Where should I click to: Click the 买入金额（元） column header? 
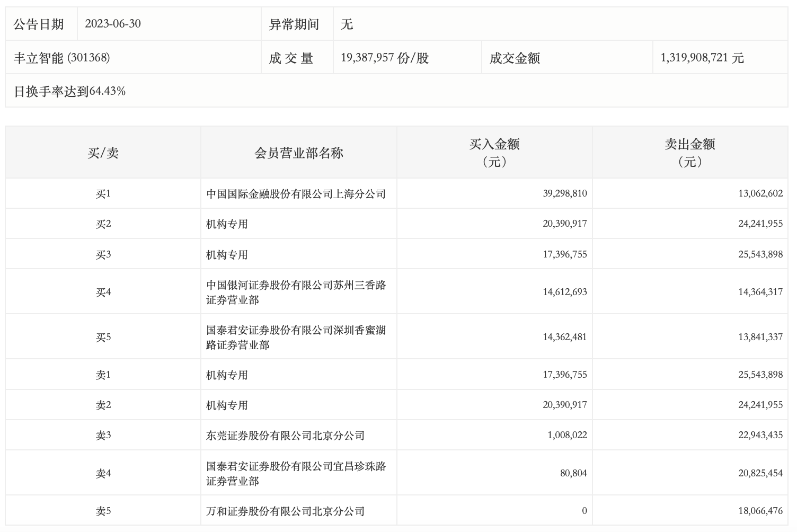click(x=494, y=153)
